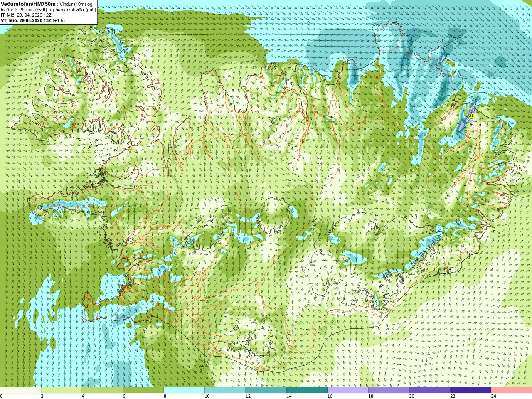The height and width of the screenshot is (399, 532).
Task: Click the purple 18–20 m/s legend swatch
Action: pyautogui.click(x=389, y=390)
